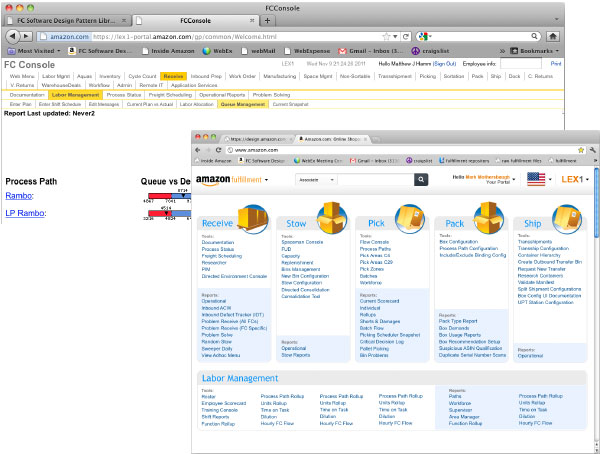Open the Firefox home page icon
The image size is (600, 454).
click(x=553, y=36)
